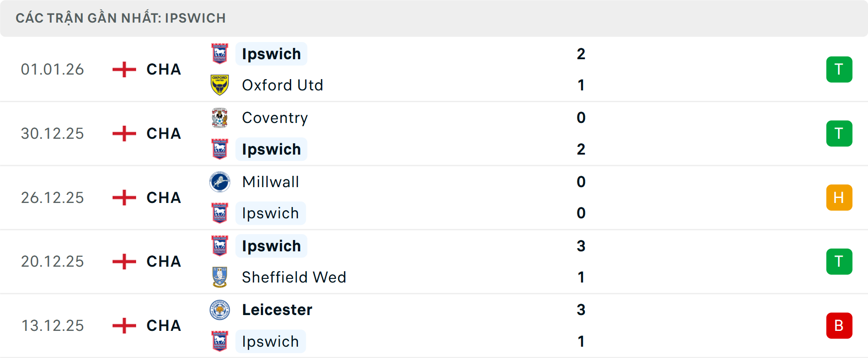This screenshot has width=868, height=358.
Task: Click the Sheffield Wed owl badge
Action: click(220, 277)
